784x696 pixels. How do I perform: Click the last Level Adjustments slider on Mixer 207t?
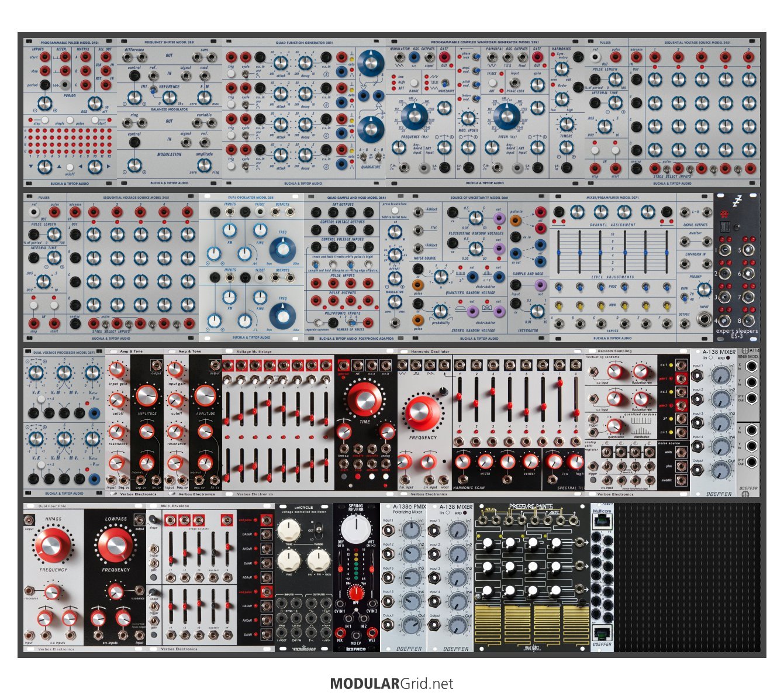click(x=666, y=251)
